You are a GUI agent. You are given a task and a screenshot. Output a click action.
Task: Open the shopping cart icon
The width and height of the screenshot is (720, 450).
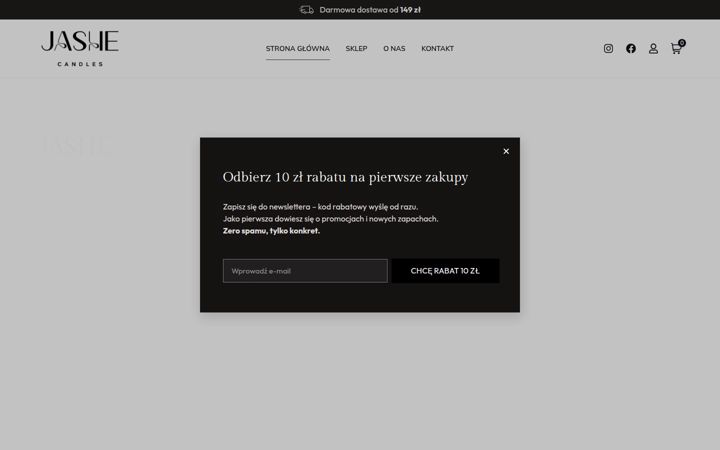point(677,47)
